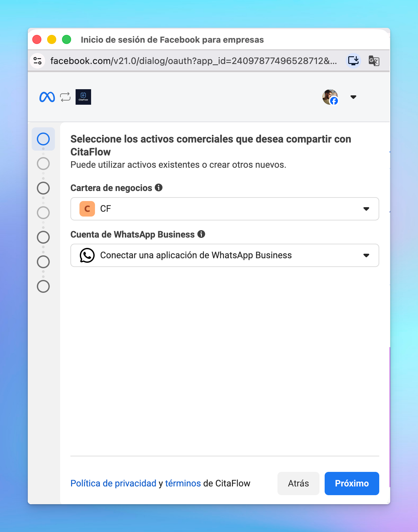
Task: Click text 'Puede utilizar activos existentes o crear otros nuevos.'
Action: click(178, 165)
